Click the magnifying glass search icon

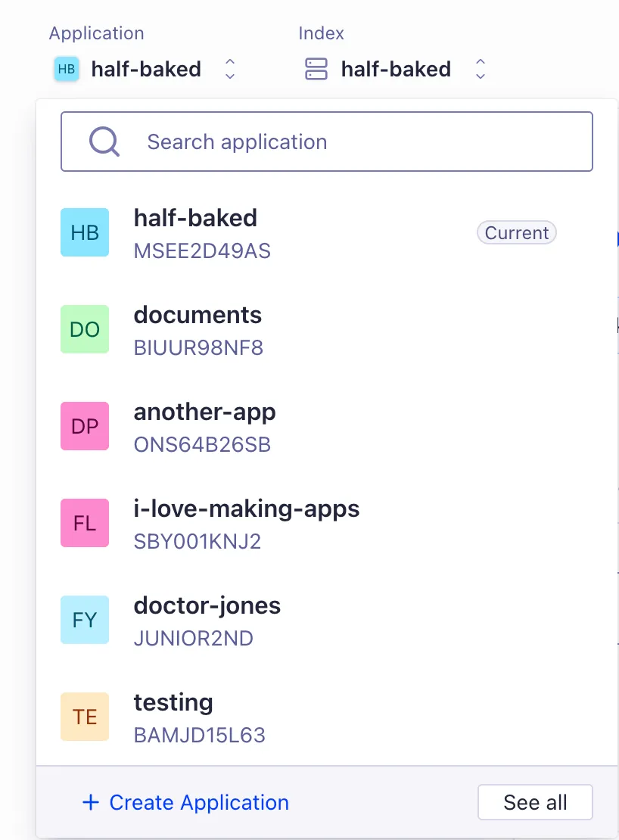pos(104,141)
